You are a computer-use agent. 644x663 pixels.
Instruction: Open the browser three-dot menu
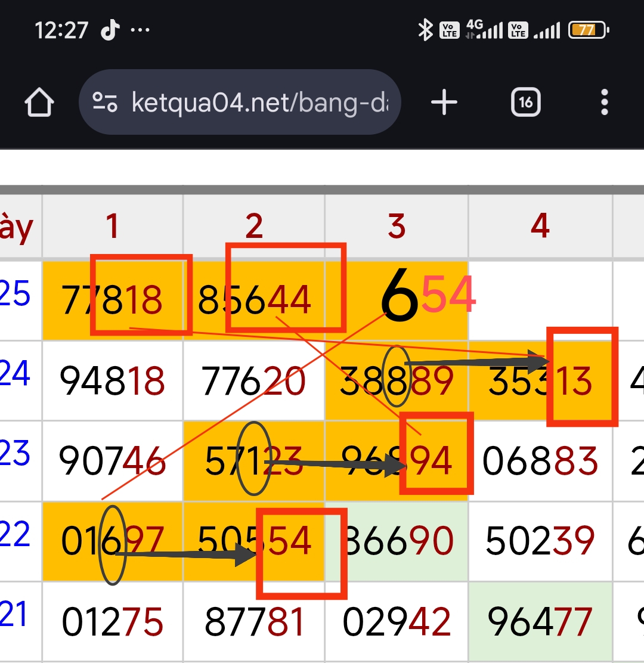(x=605, y=102)
